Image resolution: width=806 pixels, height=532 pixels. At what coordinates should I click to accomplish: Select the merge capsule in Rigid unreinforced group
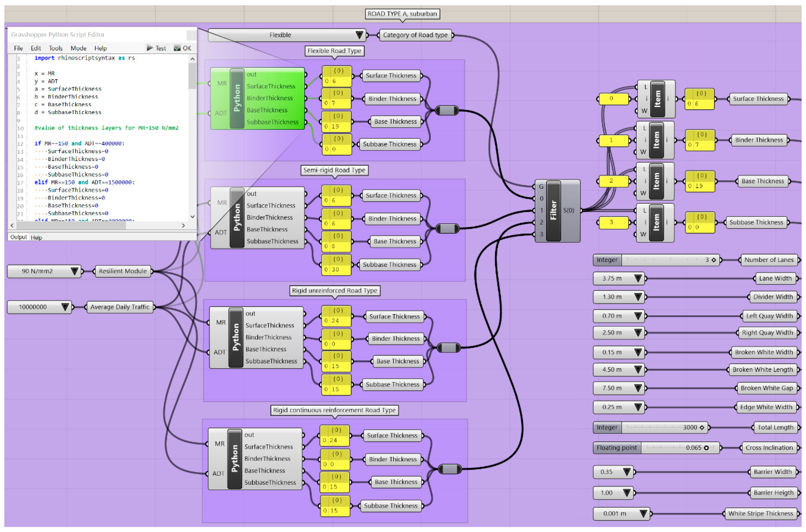point(448,348)
